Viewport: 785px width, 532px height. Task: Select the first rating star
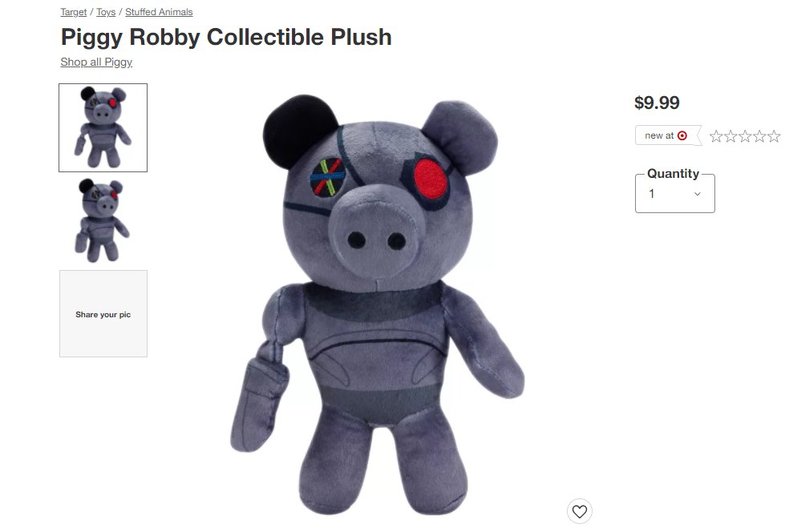pos(716,136)
